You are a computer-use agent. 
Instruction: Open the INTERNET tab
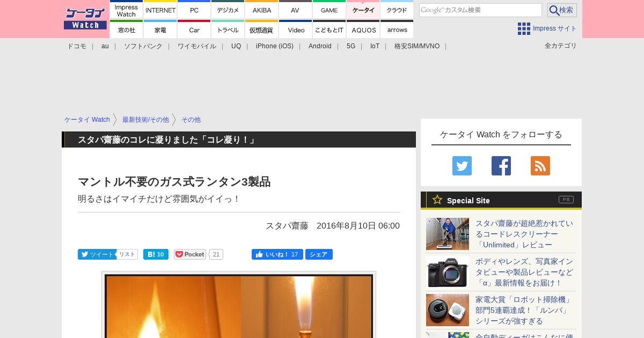pyautogui.click(x=160, y=10)
